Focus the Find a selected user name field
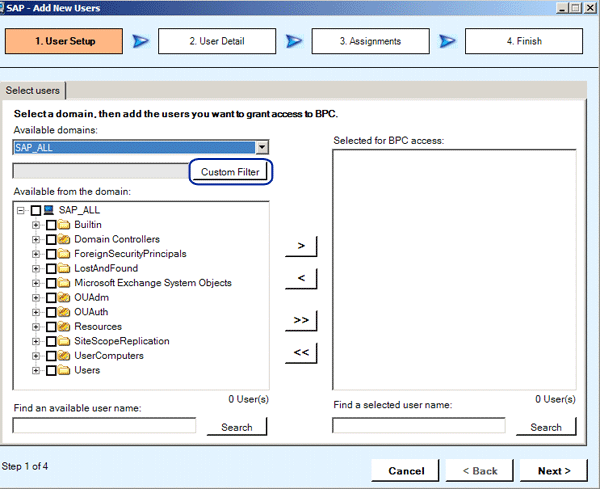600x489 pixels. click(419, 425)
